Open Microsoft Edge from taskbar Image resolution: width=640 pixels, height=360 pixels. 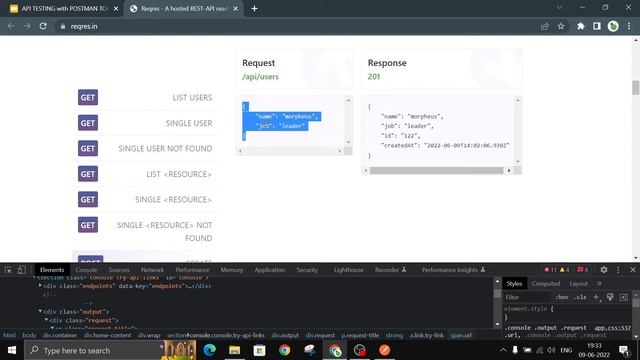pyautogui.click(x=209, y=350)
